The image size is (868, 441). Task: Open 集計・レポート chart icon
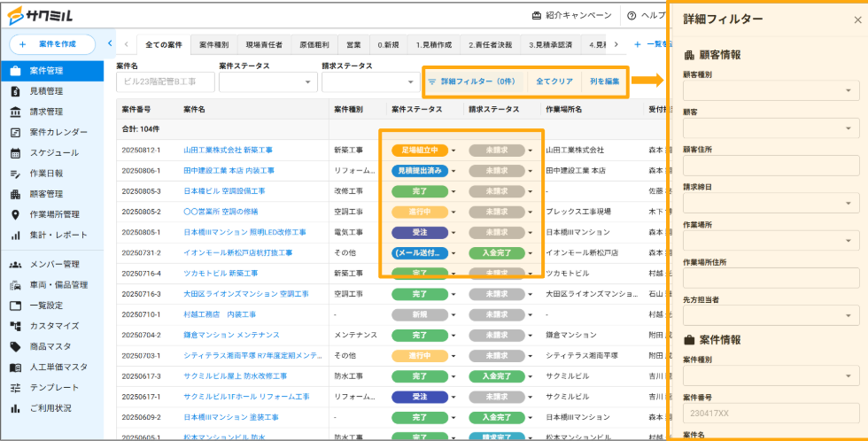tap(15, 236)
